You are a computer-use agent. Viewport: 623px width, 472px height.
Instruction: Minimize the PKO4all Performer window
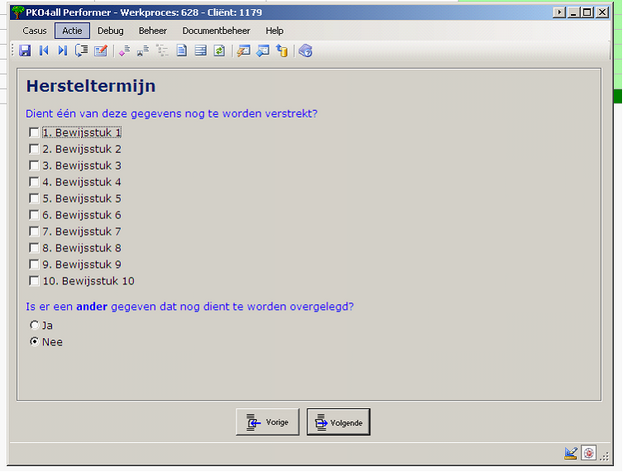[573, 12]
